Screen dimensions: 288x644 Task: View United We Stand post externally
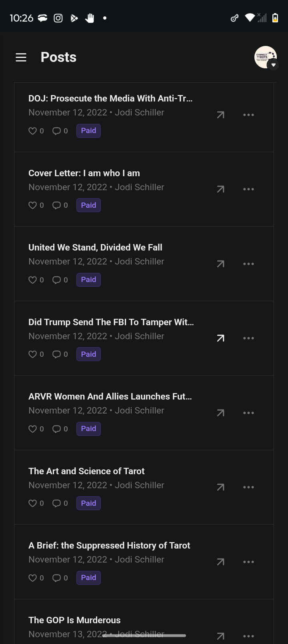point(220,264)
